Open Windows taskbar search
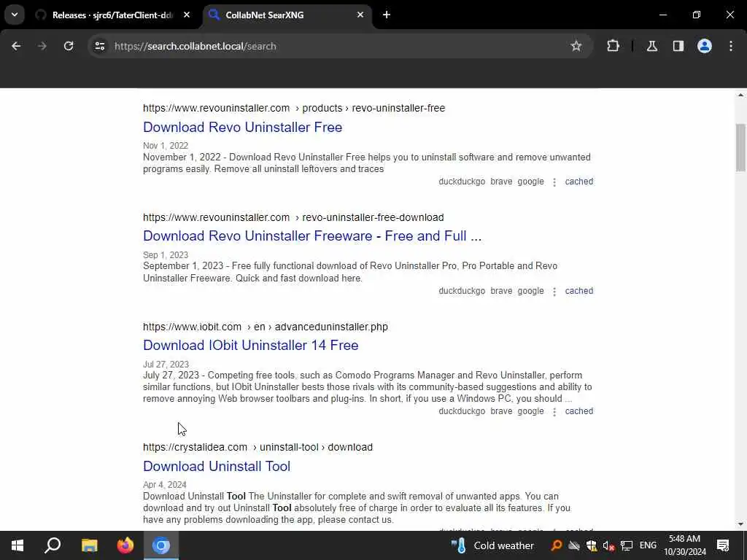This screenshot has width=747, height=560. click(53, 545)
